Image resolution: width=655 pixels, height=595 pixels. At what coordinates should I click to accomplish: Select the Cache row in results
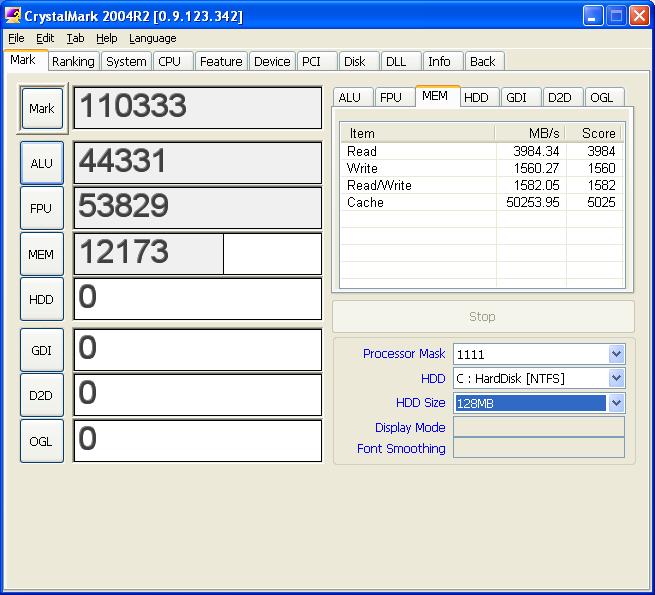tap(482, 202)
